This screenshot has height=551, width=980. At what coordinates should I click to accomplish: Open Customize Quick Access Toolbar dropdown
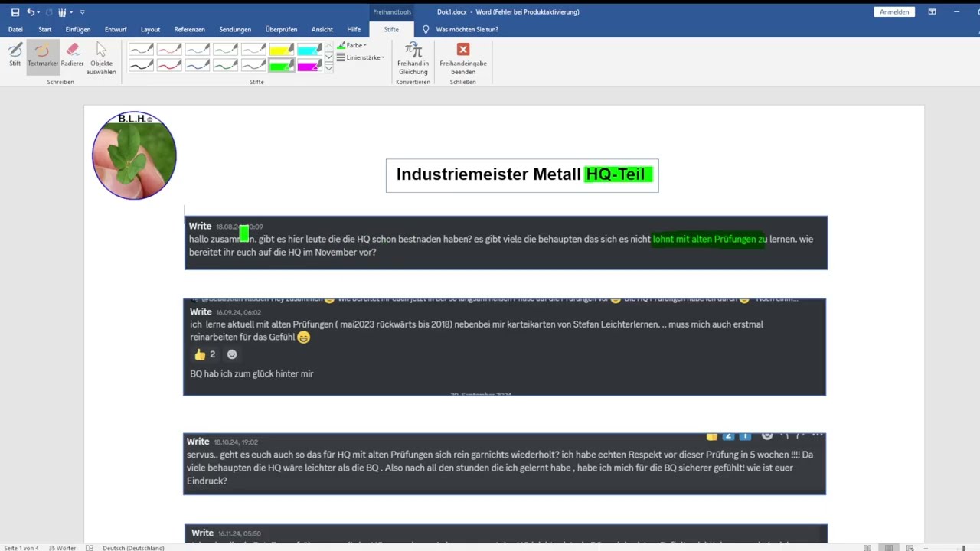tap(82, 12)
